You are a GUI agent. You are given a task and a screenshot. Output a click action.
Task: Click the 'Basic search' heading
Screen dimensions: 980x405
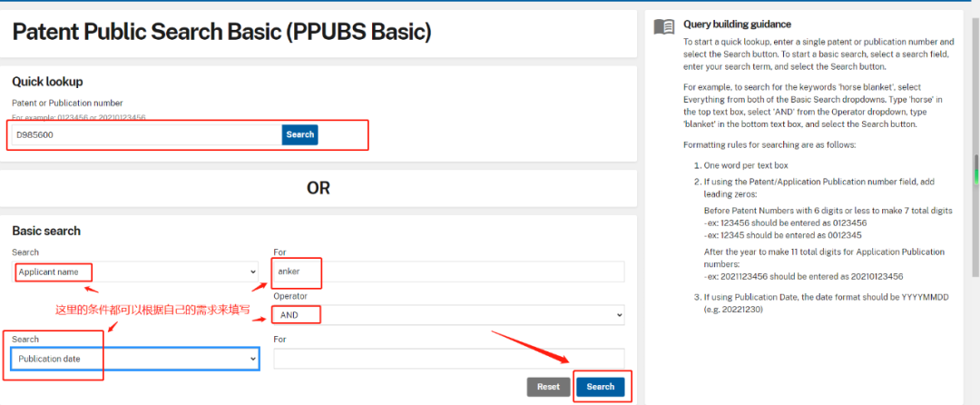(46, 231)
